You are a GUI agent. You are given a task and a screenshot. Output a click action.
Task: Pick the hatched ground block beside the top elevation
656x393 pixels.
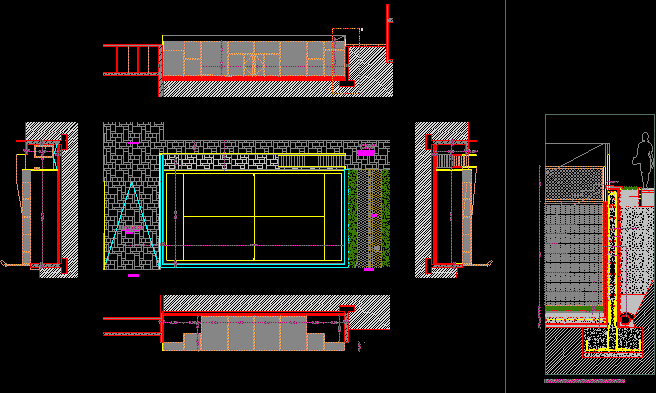click(x=370, y=71)
